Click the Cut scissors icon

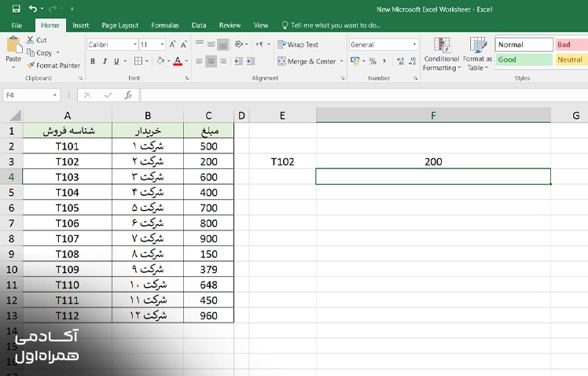(x=31, y=40)
